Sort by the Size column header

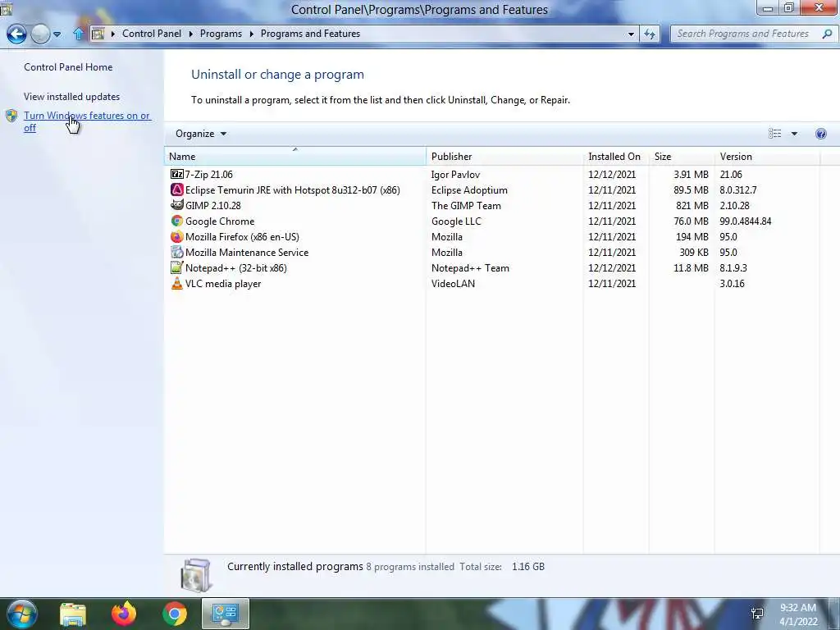tap(682, 157)
